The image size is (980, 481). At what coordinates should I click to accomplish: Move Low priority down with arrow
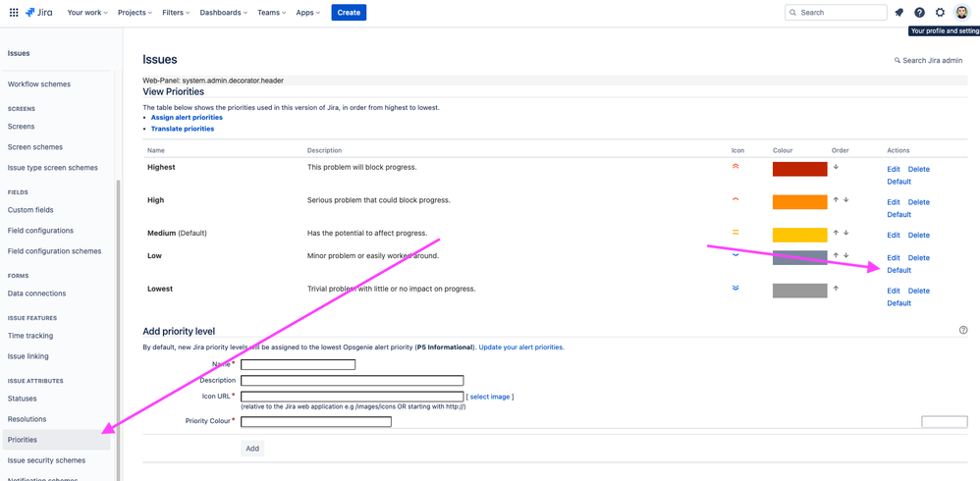tap(846, 255)
